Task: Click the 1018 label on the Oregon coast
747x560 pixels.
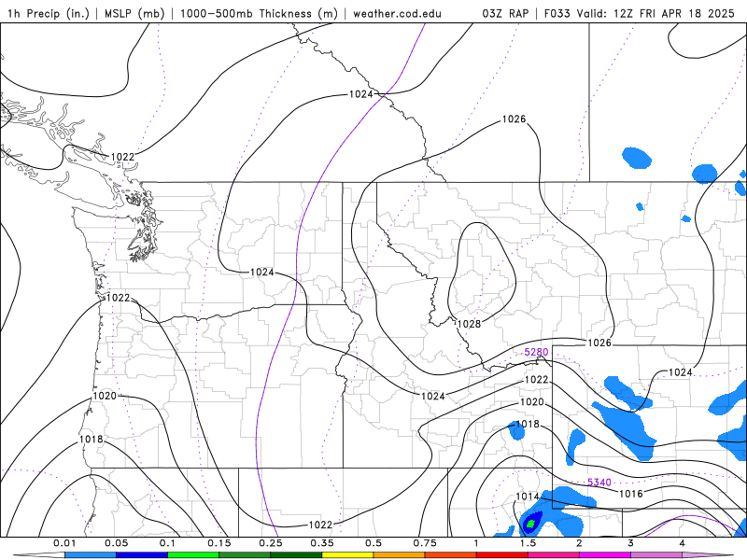Action: coord(91,439)
